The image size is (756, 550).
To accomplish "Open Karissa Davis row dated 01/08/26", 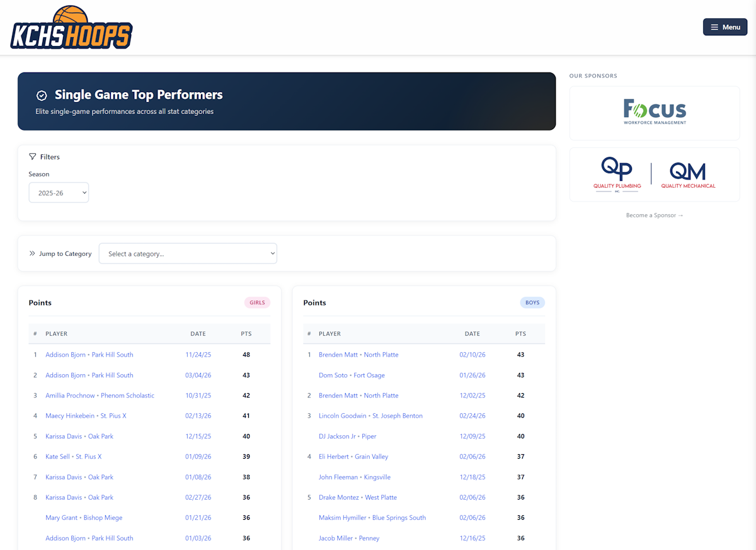I will click(79, 477).
